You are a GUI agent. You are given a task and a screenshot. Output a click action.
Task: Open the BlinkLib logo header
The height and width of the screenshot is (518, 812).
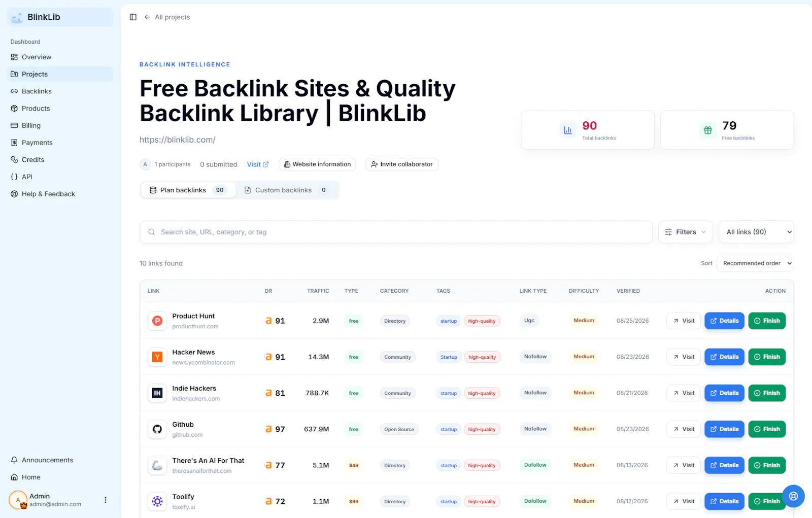(x=60, y=17)
